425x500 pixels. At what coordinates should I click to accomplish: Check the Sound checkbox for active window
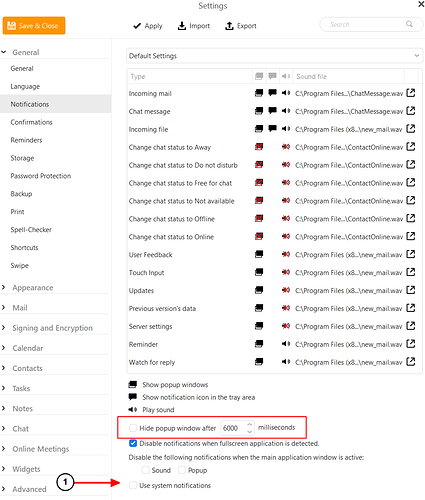click(146, 470)
